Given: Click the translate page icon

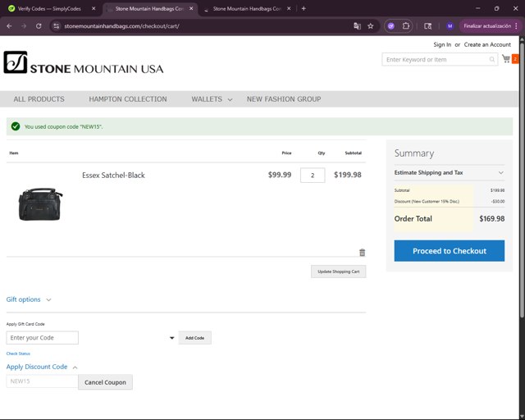Looking at the screenshot, I should click(358, 26).
